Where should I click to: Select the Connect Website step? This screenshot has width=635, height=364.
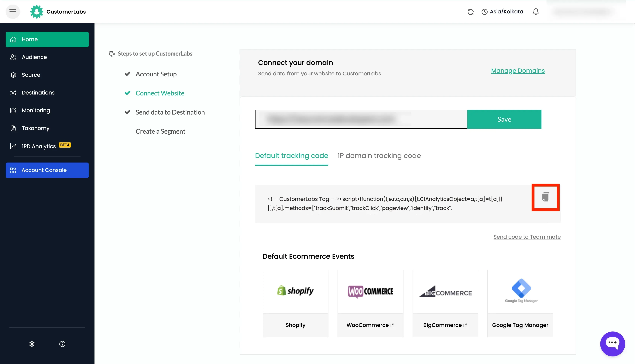click(160, 93)
